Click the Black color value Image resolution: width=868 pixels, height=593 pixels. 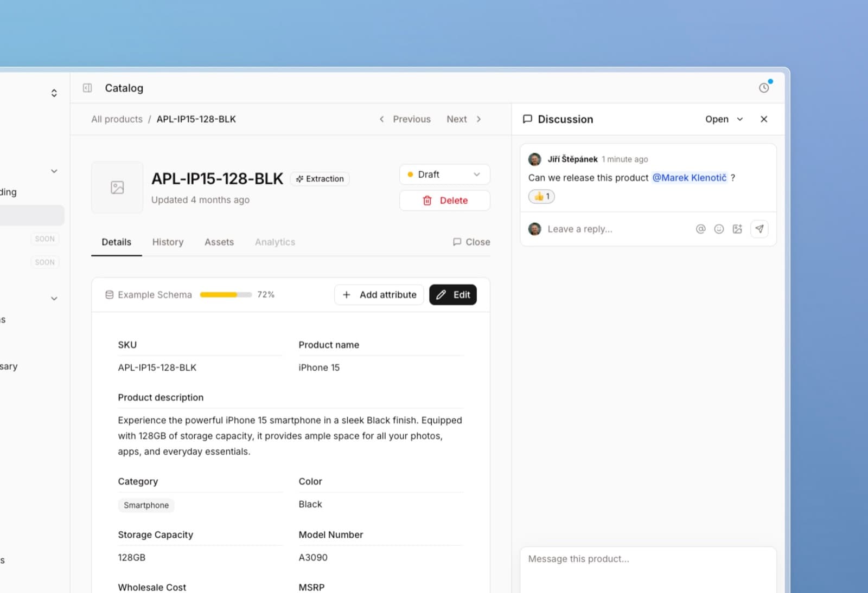click(310, 504)
